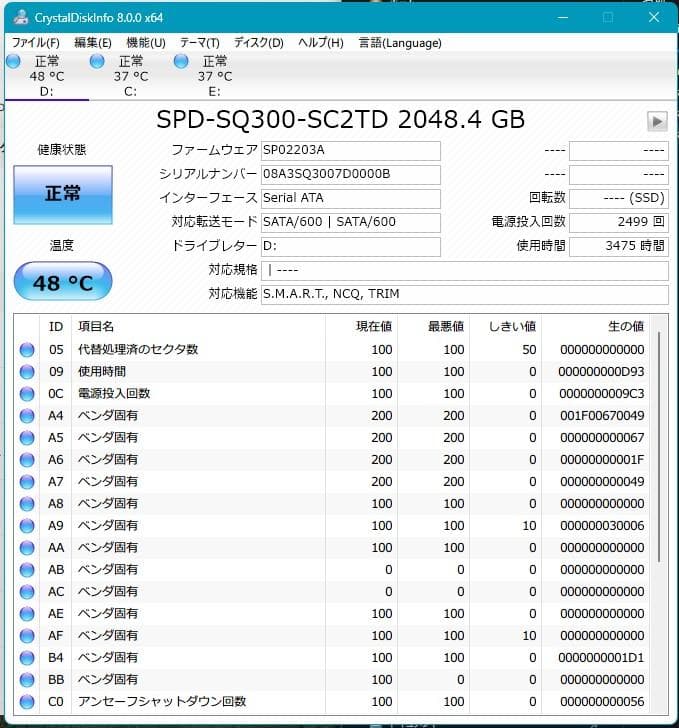
Task: Open the テーマ(T) menu
Action: [x=200, y=43]
